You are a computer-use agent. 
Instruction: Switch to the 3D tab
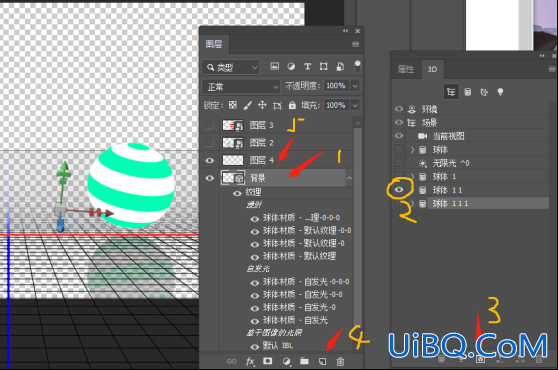432,69
